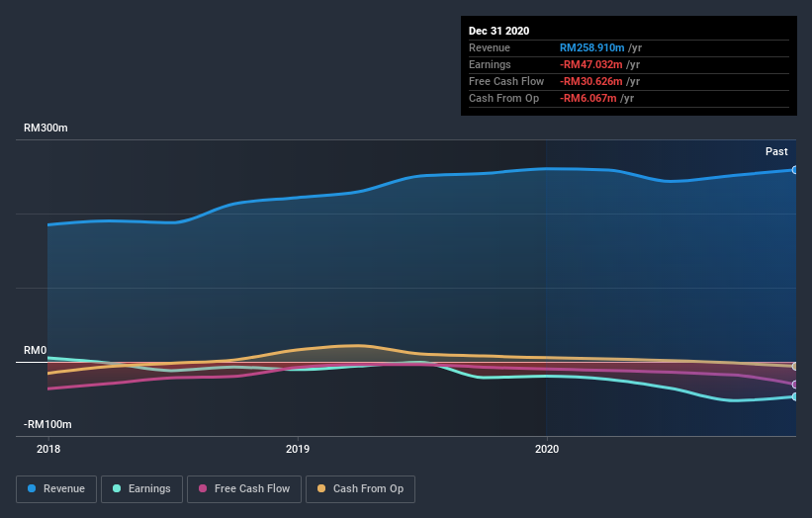Toggle the Revenue legend button
This screenshot has height=518, width=812.
click(x=56, y=489)
